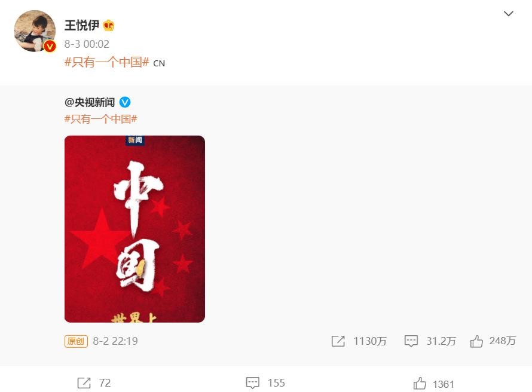Visit the @央视新闻 account link
532x392 pixels.
90,102
